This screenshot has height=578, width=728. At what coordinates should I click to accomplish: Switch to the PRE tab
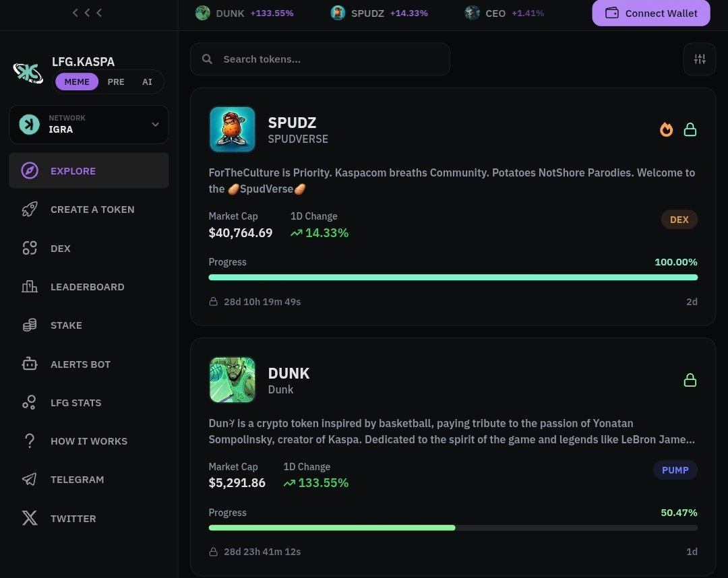pos(116,82)
